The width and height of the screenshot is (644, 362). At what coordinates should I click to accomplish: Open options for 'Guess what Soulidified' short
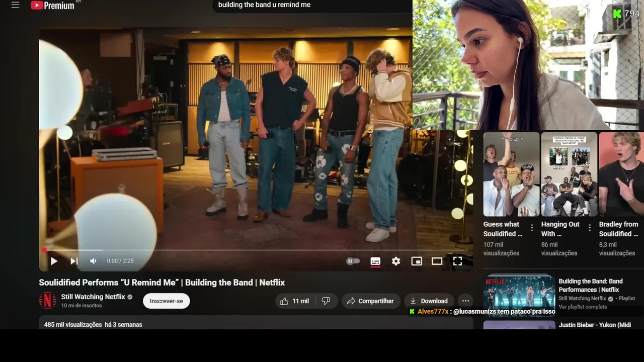pos(532,228)
